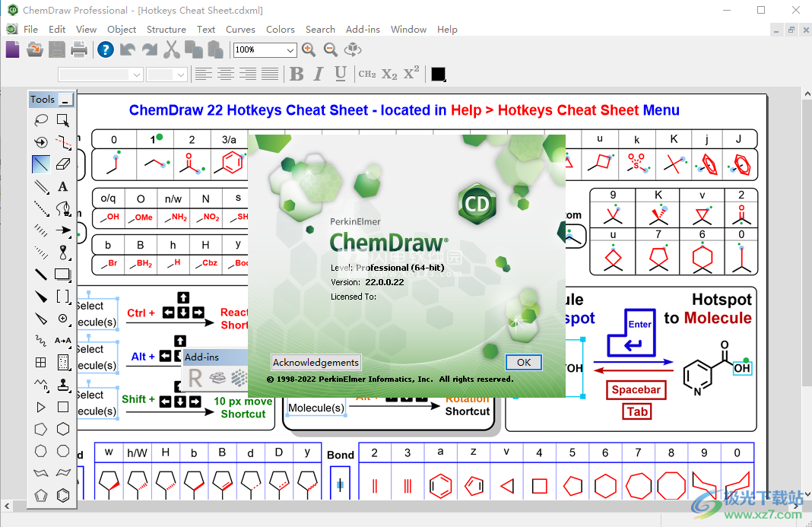
Task: Click the Undo toolbar icon
Action: (128, 49)
